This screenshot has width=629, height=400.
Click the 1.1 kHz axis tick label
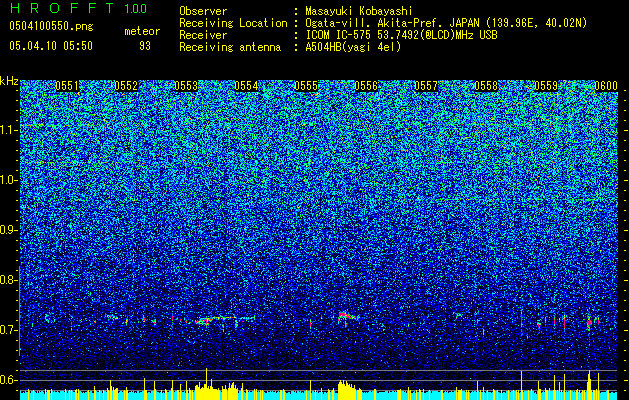[x=8, y=130]
